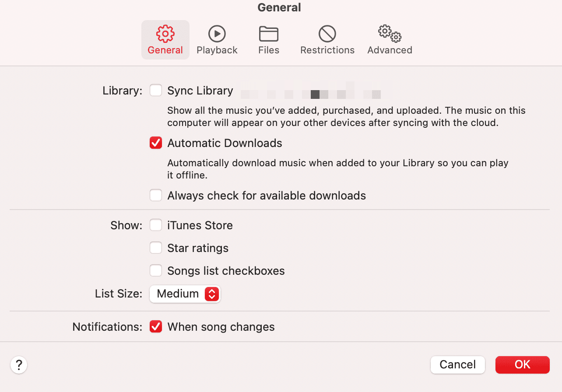Open the Advanced double-gear icon
Screen dimensions: 562x392
pos(390,33)
